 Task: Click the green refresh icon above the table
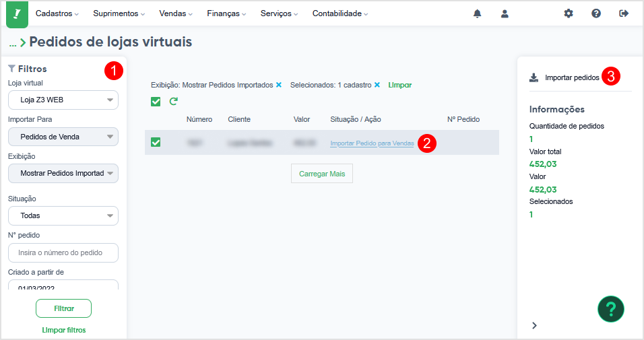[173, 101]
